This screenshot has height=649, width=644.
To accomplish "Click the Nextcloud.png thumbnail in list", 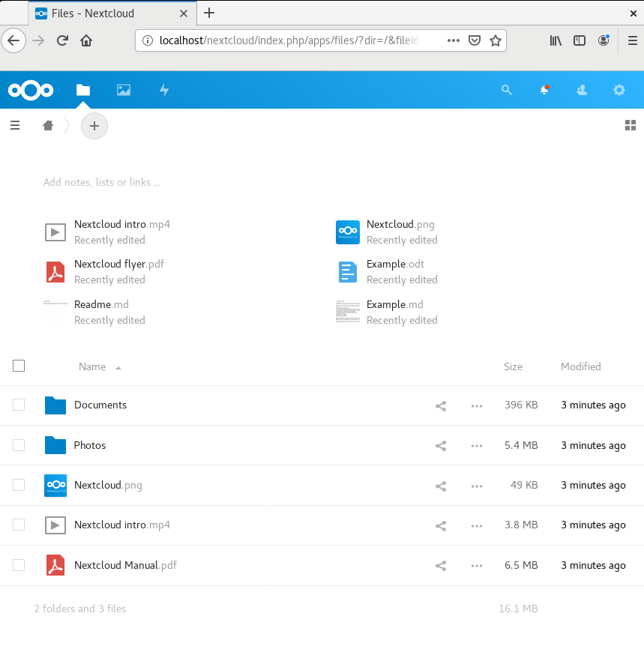I will pos(55,486).
